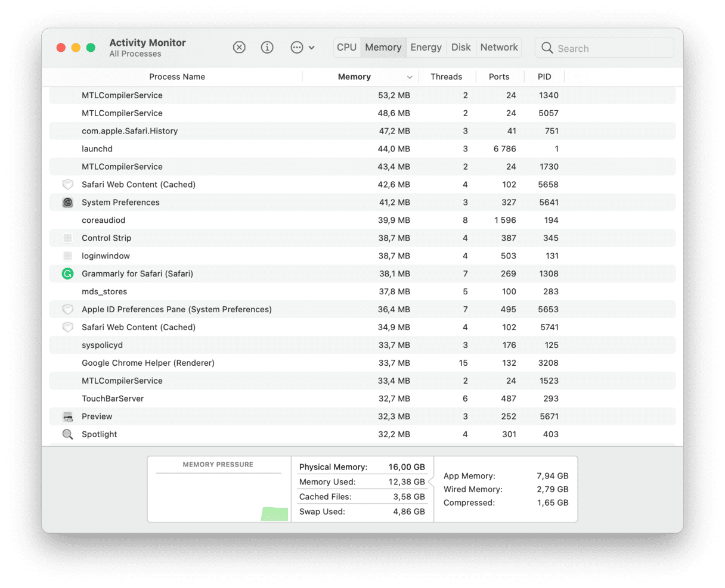The image size is (725, 588).
Task: Click the Apple ID Preferences Pane shield icon
Action: click(68, 310)
